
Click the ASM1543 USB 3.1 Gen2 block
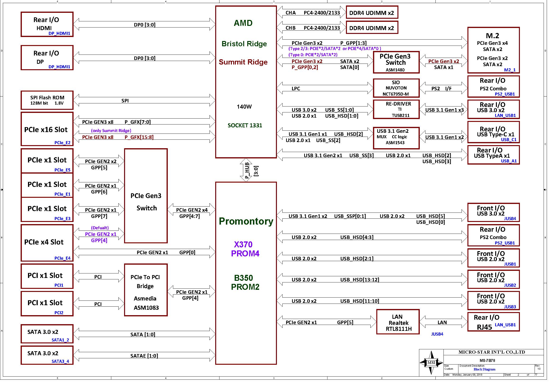point(396,138)
